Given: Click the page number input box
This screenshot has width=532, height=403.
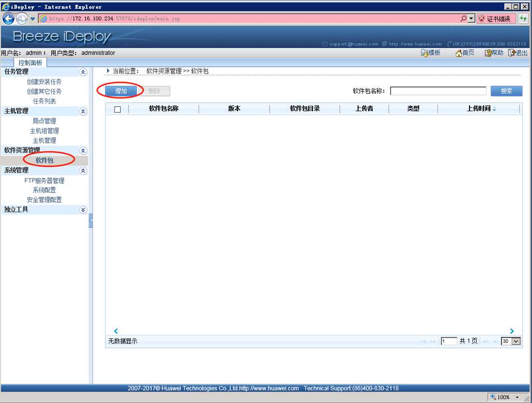Looking at the screenshot, I should pos(449,341).
